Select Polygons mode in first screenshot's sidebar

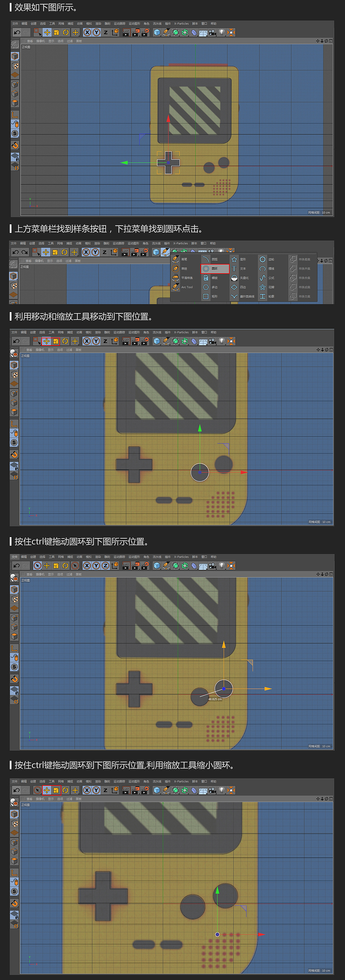tap(15, 103)
